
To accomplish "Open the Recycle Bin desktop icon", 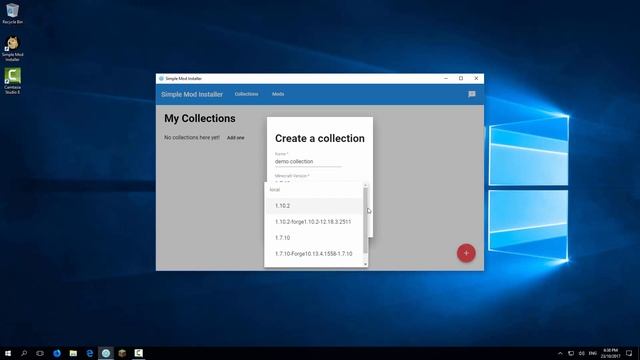I will click(x=12, y=13).
